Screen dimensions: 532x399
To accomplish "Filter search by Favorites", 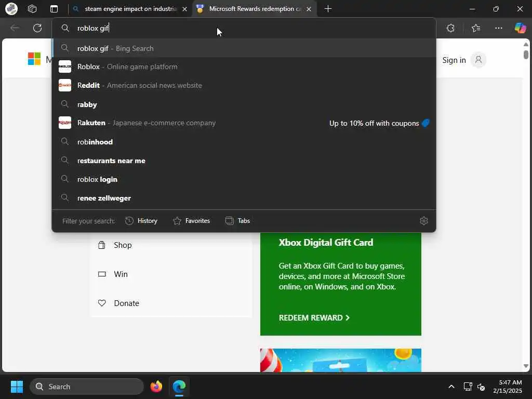I will (x=191, y=221).
